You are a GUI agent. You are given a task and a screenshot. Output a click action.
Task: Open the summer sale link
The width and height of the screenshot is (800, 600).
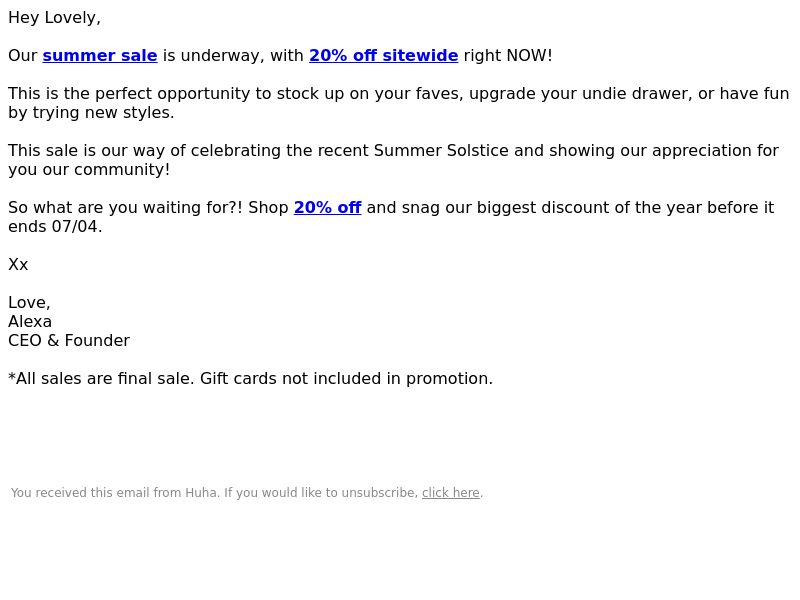coord(99,55)
